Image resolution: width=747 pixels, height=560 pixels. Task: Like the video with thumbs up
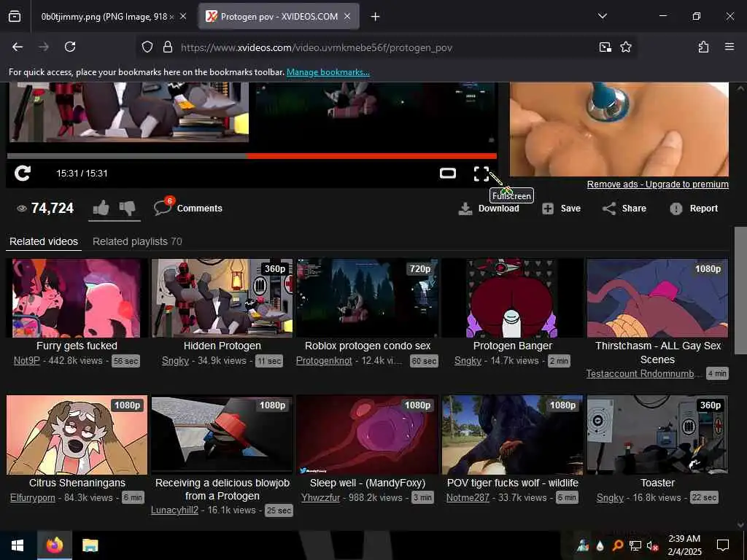click(x=101, y=208)
